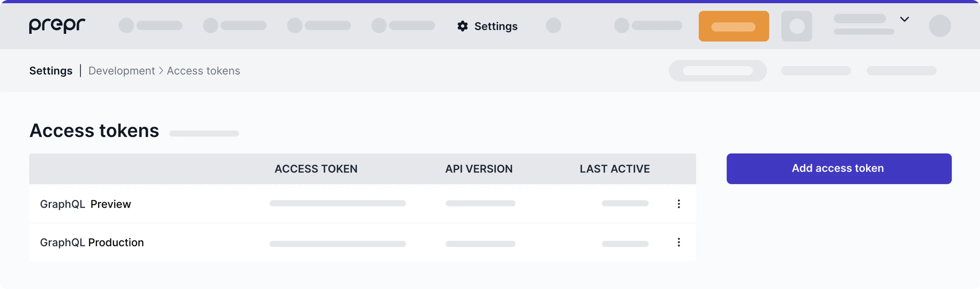Click the orange top bar button
Viewport: 980px width, 289px height.
[733, 26]
